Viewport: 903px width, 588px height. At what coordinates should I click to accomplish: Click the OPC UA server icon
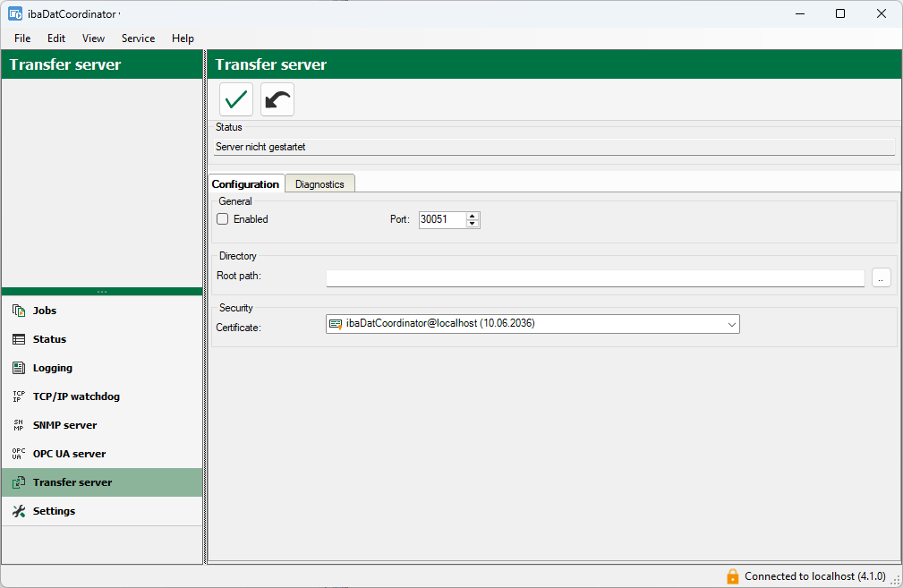pyautogui.click(x=19, y=454)
